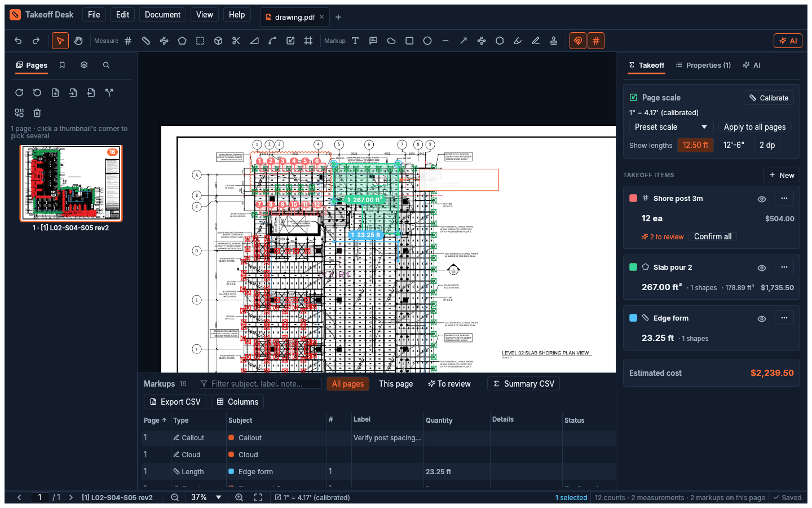This screenshot has width=812, height=508.
Task: Pick the highlighter markup tool
Action: (x=518, y=41)
